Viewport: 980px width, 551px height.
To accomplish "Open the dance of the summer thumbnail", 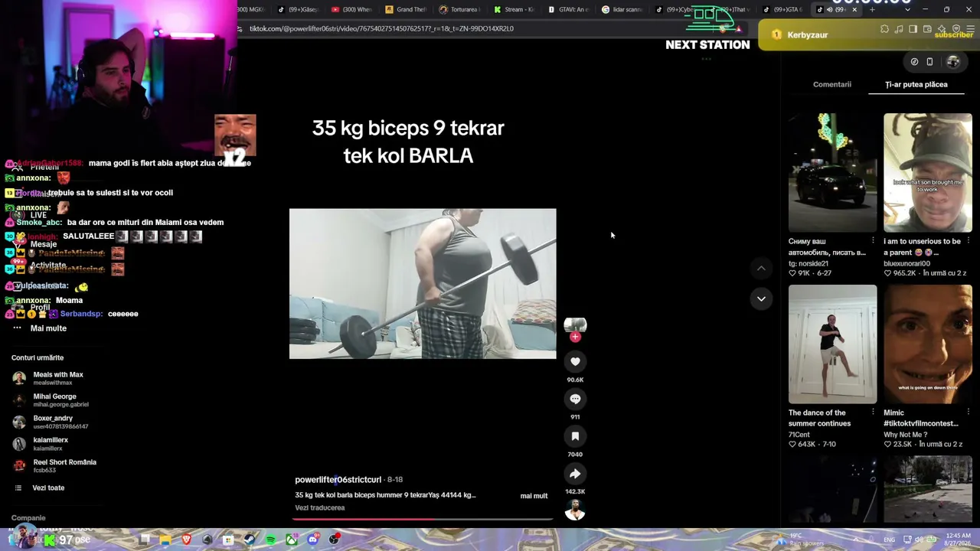I will click(x=832, y=344).
